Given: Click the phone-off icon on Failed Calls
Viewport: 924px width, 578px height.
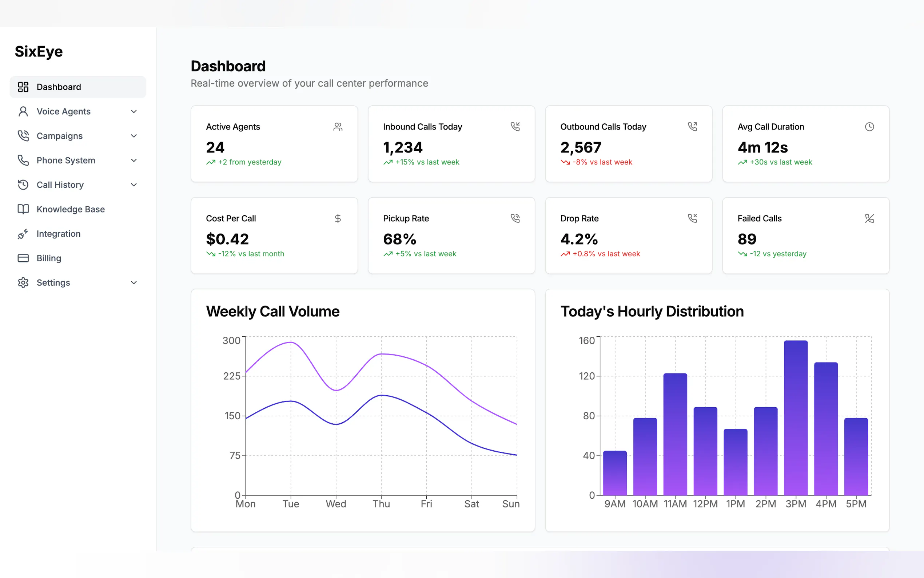Looking at the screenshot, I should point(869,218).
